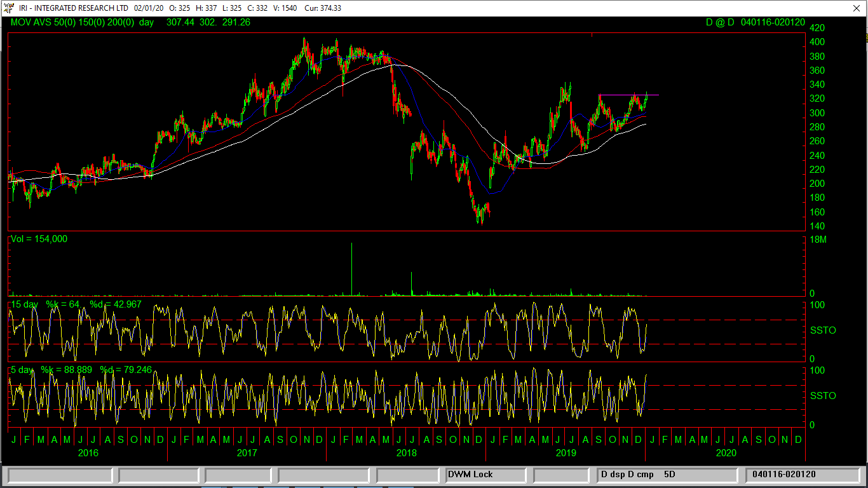868x488 pixels.
Task: Click the 2019 year label on time axis
Action: click(x=566, y=453)
